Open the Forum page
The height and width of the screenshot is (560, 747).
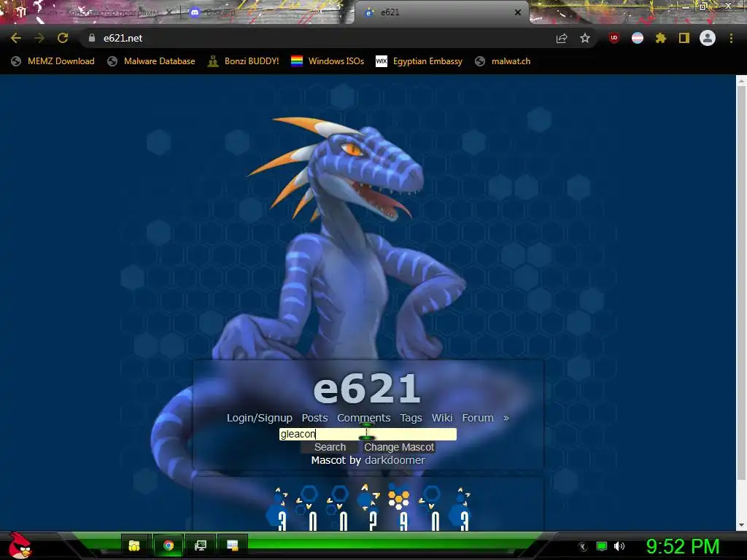coord(477,418)
